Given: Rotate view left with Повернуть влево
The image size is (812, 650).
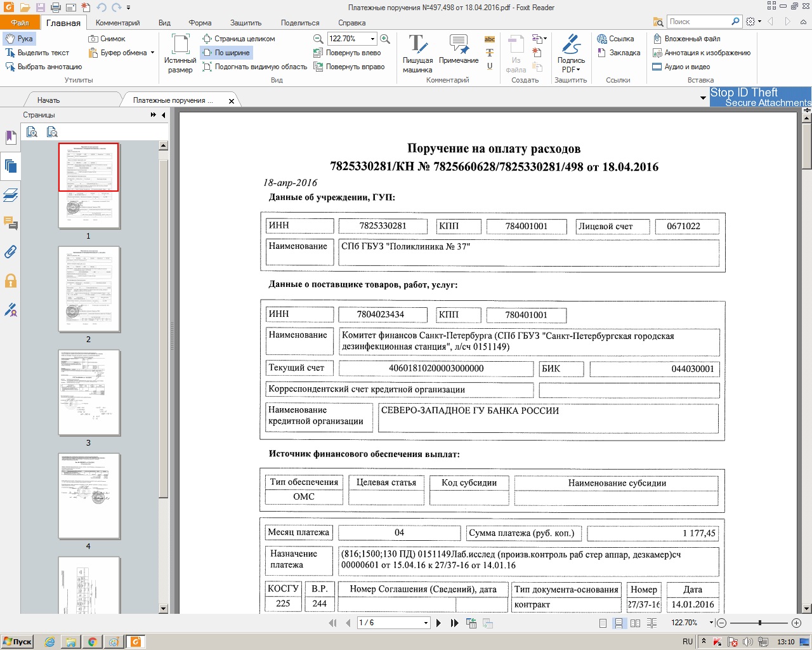Looking at the screenshot, I should point(347,53).
